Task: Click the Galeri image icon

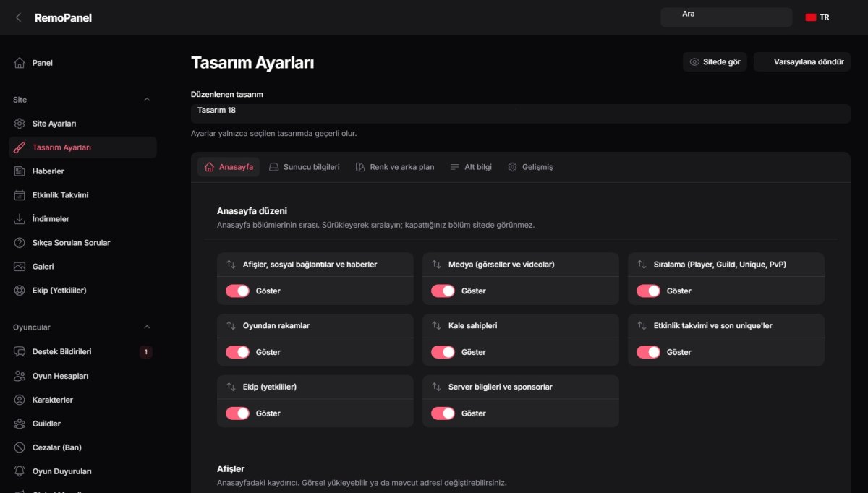Action: 20,267
